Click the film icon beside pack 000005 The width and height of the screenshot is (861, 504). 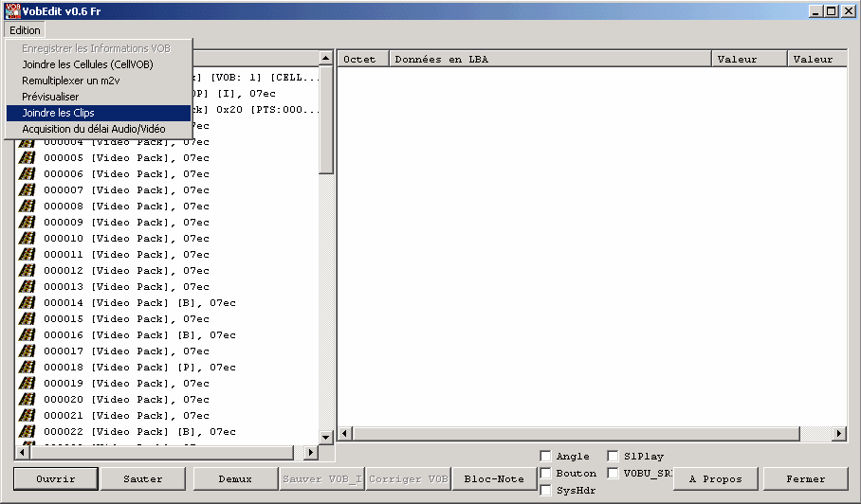click(27, 158)
